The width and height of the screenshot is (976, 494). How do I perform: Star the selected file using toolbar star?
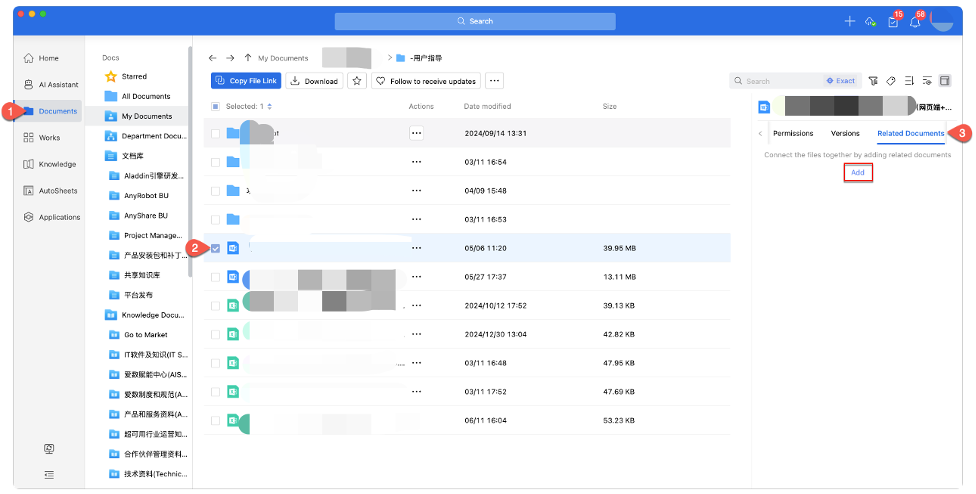point(357,81)
